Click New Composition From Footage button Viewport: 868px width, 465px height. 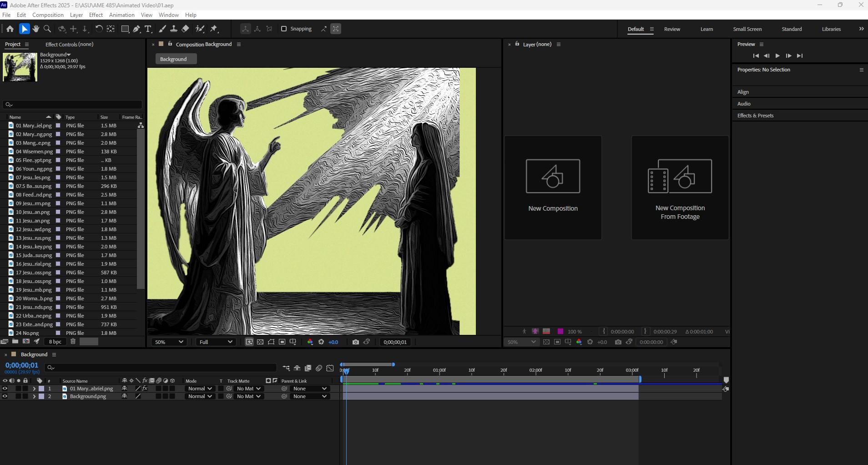(x=680, y=187)
